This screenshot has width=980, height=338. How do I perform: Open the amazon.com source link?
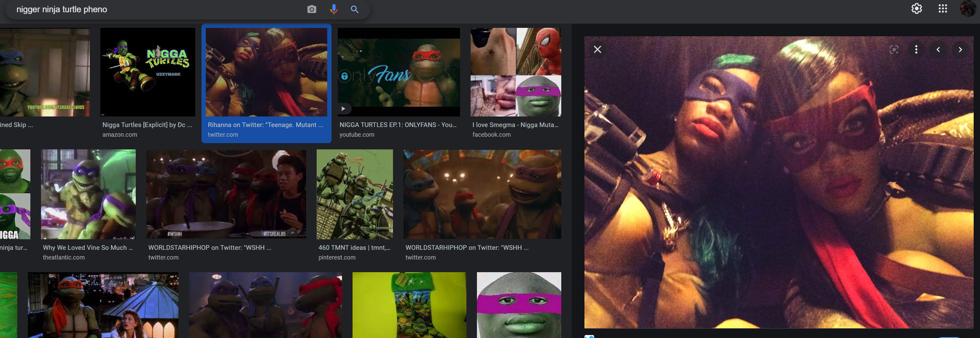120,135
